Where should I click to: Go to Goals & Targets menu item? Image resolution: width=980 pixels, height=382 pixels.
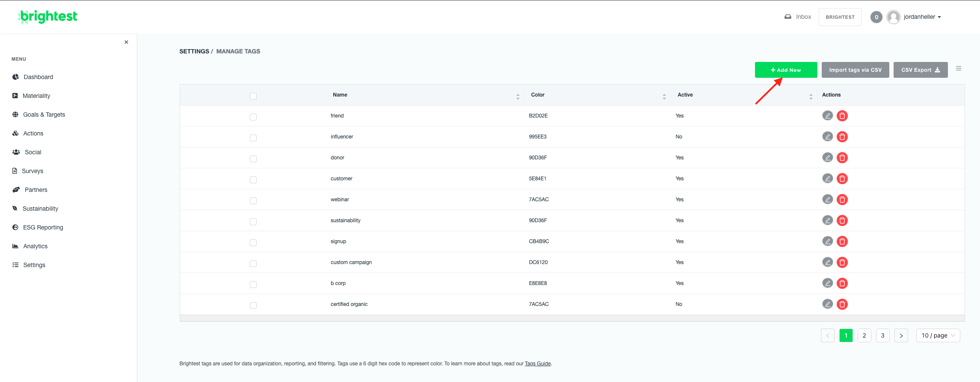tap(44, 115)
